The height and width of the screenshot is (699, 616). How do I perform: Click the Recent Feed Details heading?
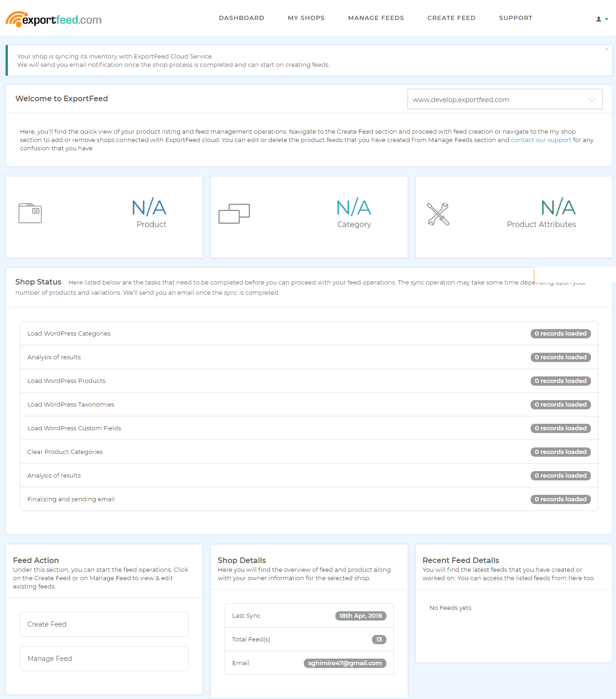(461, 560)
